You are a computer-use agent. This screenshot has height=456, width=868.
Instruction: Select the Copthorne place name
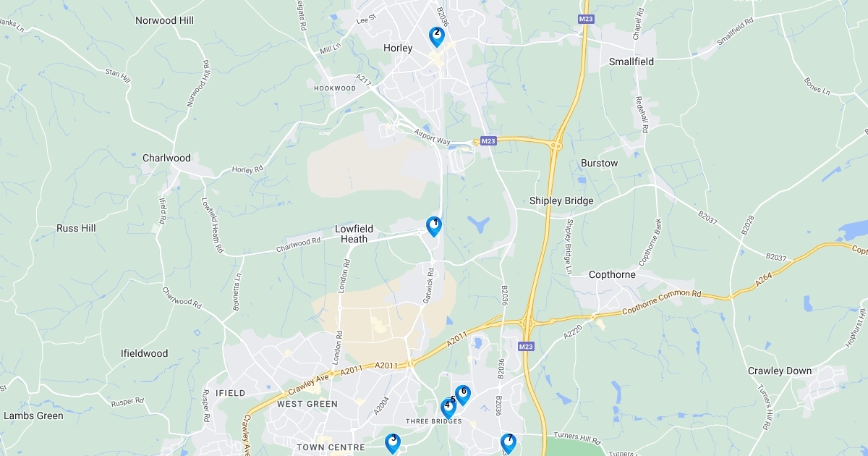pyautogui.click(x=612, y=275)
